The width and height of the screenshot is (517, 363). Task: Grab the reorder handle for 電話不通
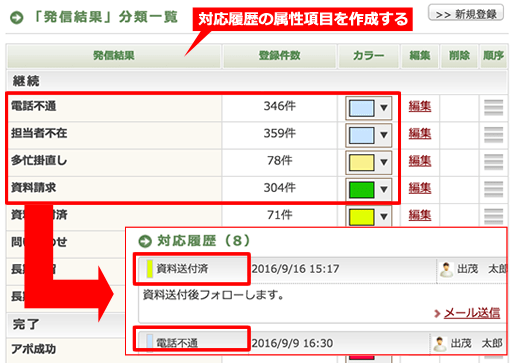(x=494, y=108)
